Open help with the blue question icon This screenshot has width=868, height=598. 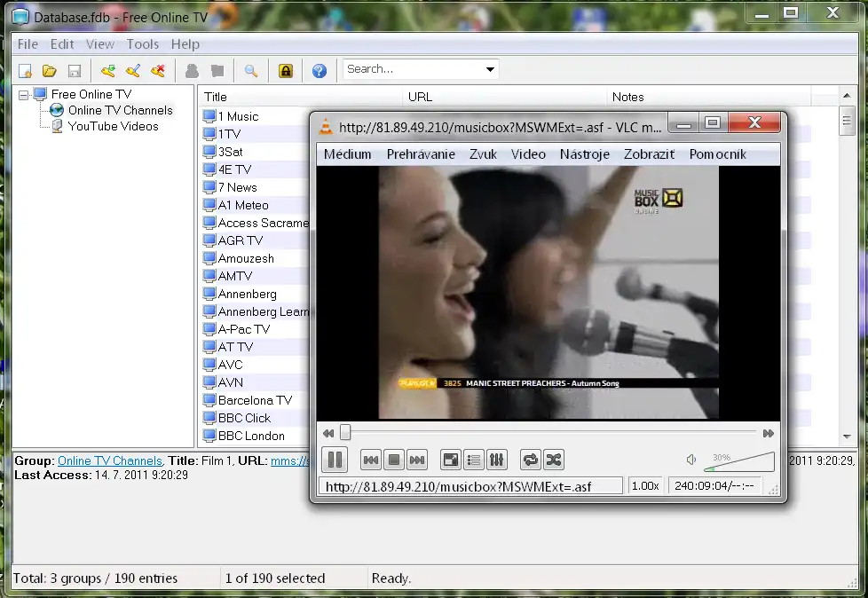320,71
